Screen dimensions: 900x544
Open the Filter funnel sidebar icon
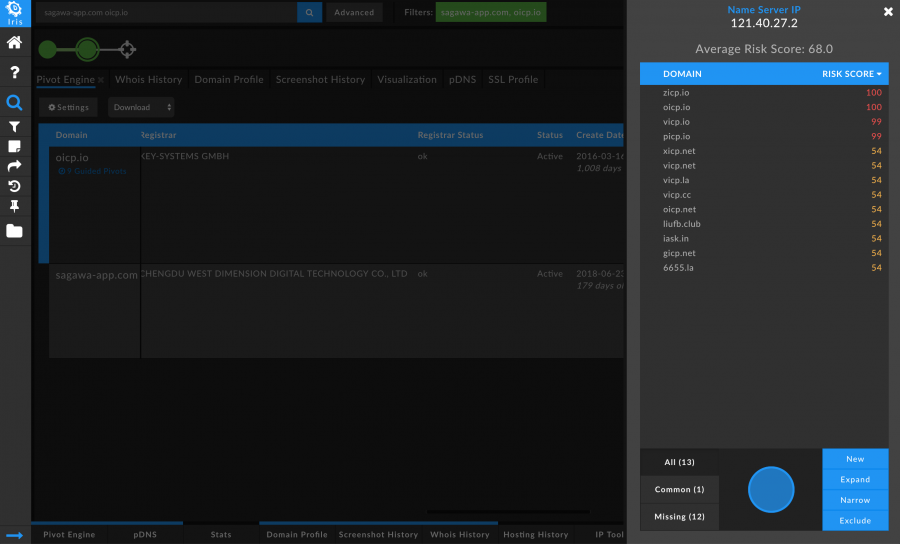[x=14, y=127]
